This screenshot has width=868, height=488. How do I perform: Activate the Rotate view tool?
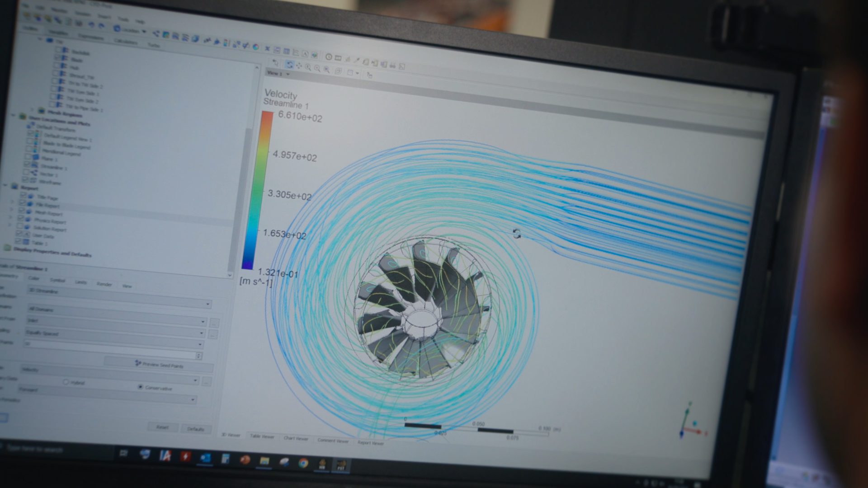pos(289,64)
